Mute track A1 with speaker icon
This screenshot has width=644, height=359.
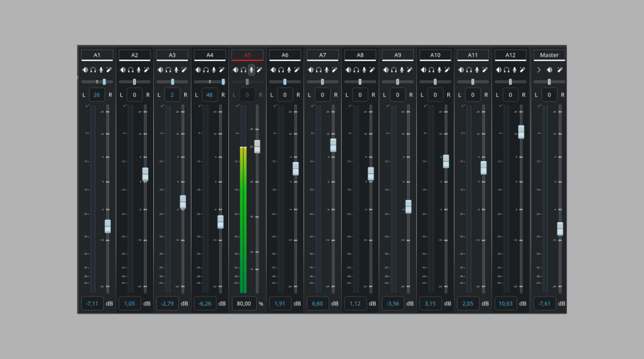(x=85, y=70)
